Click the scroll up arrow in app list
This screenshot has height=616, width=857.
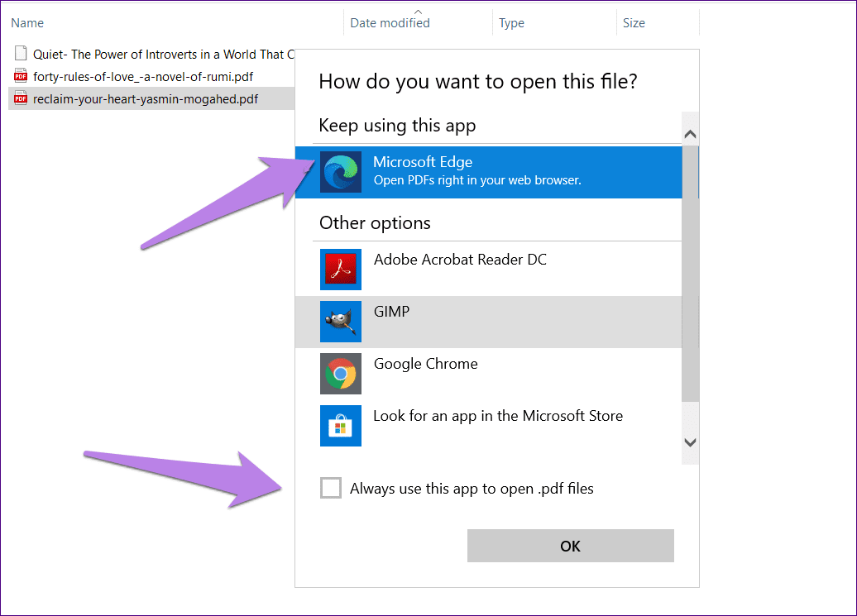690,134
